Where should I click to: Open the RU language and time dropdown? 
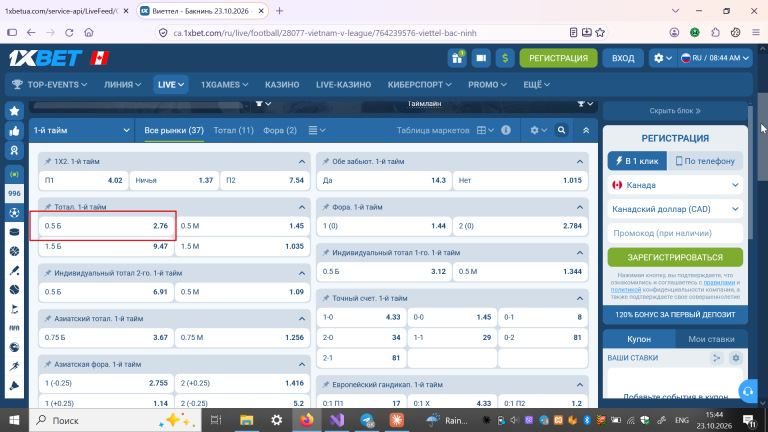click(715, 58)
